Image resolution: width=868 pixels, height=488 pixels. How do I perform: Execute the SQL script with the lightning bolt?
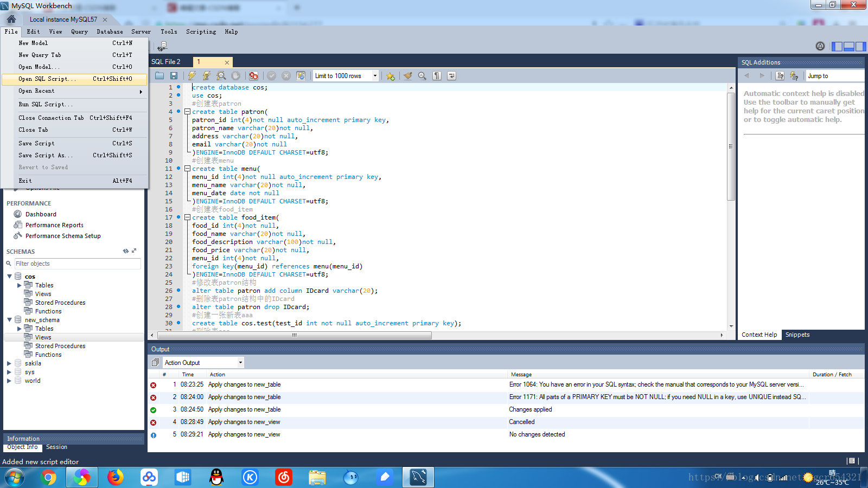tap(192, 76)
